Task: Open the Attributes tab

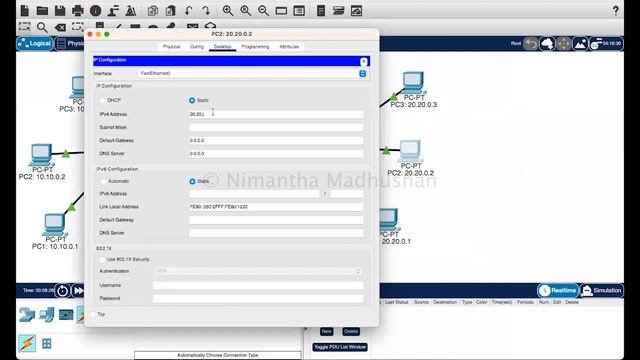Action: point(289,47)
